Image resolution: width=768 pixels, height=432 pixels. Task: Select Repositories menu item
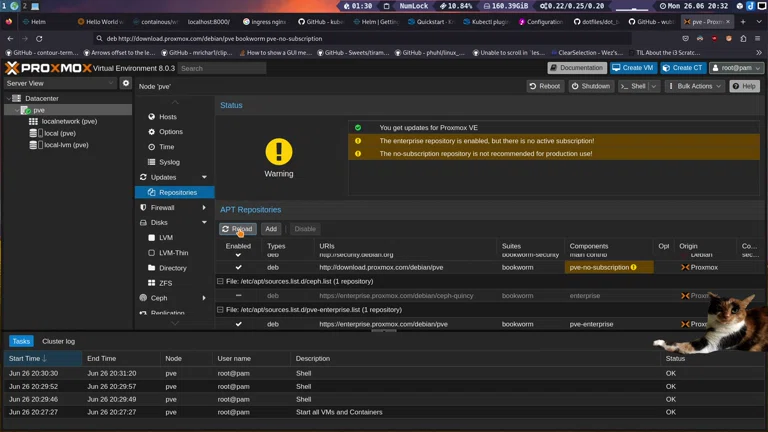174,192
